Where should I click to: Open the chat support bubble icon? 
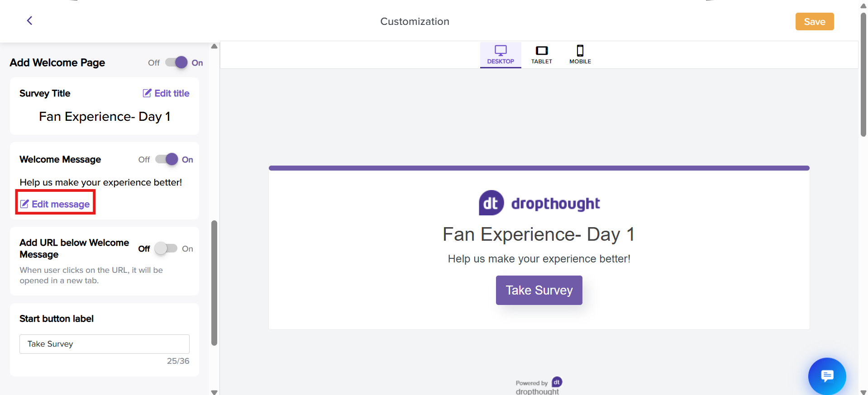point(827,376)
